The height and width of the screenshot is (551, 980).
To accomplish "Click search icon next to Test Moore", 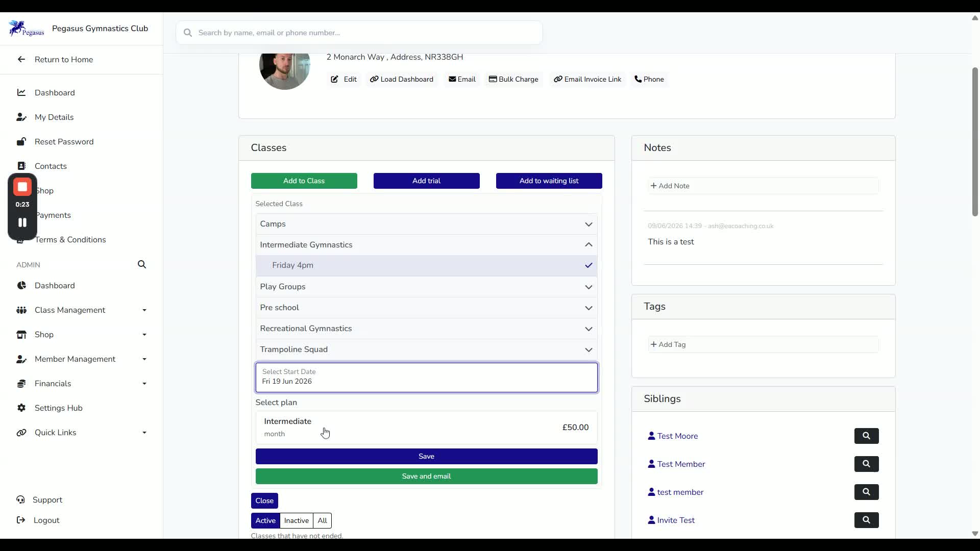I will 866,436.
